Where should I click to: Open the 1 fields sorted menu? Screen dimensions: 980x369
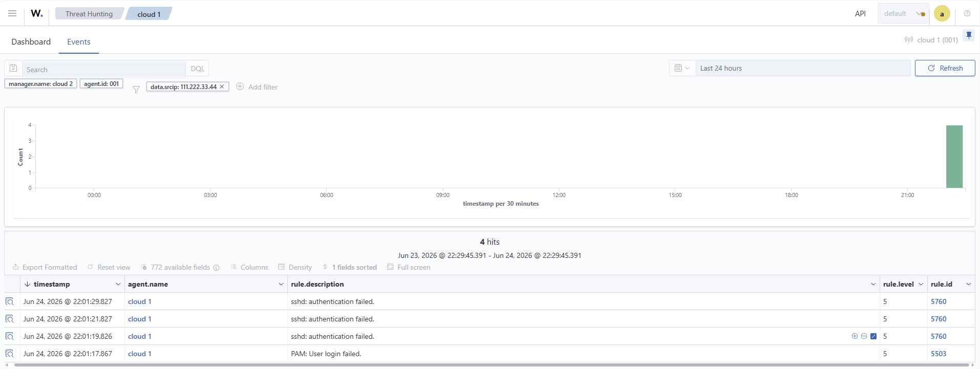click(349, 267)
